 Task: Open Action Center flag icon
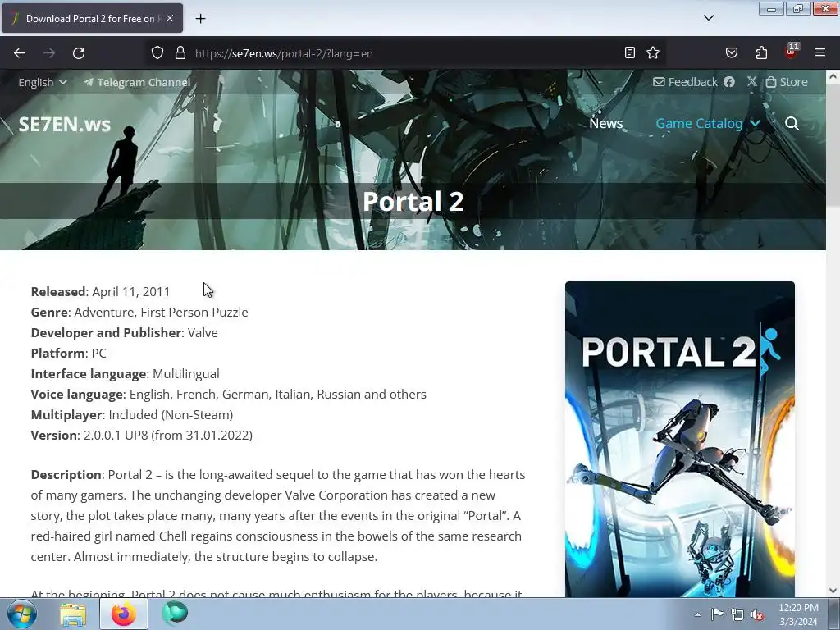[x=717, y=614]
